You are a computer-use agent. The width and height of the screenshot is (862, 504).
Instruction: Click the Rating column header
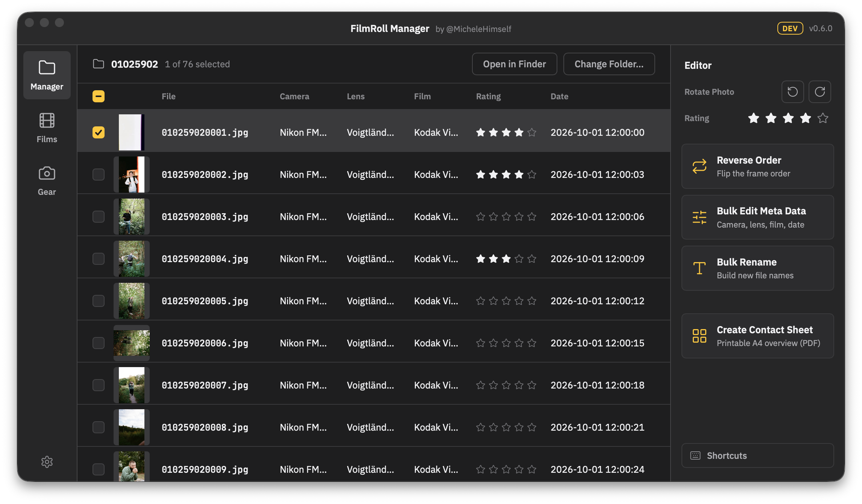click(488, 96)
